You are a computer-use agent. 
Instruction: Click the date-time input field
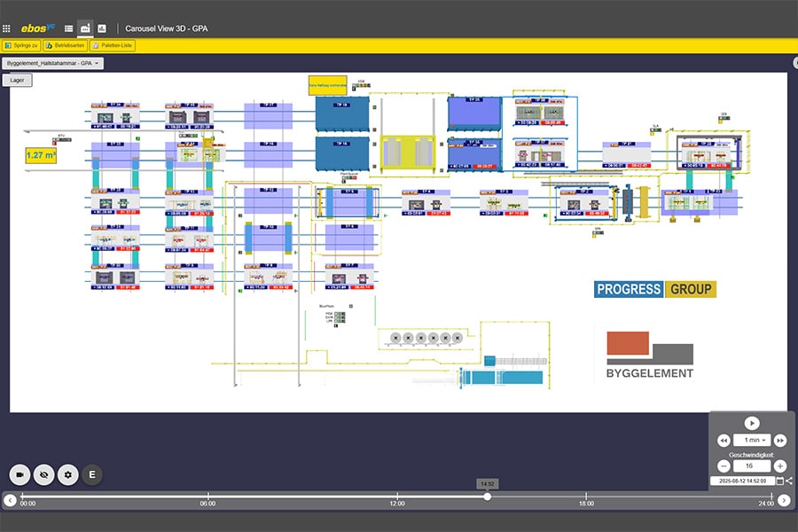(743, 481)
